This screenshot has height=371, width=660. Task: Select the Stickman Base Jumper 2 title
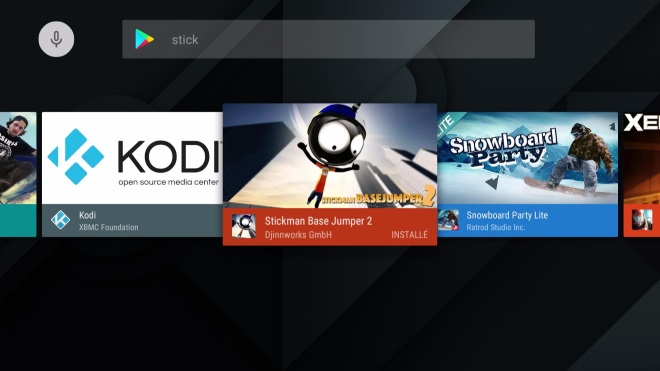[x=318, y=221]
